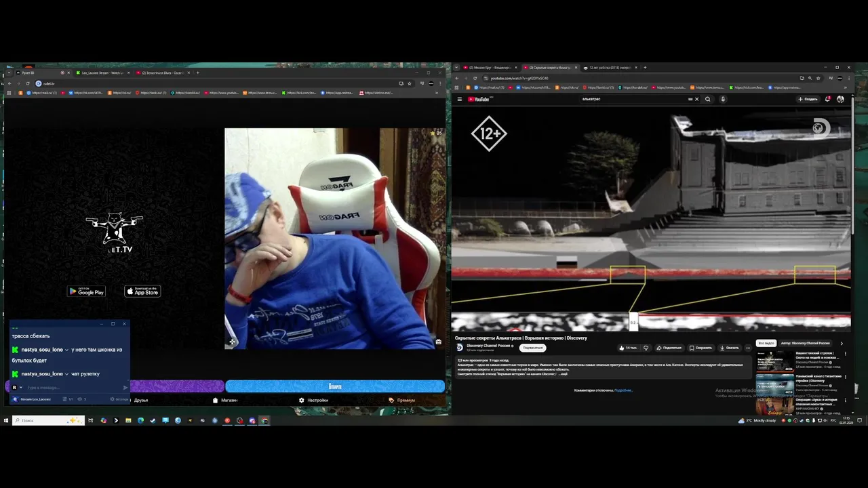Open Магазин in rulet.tv bottom bar

point(225,400)
